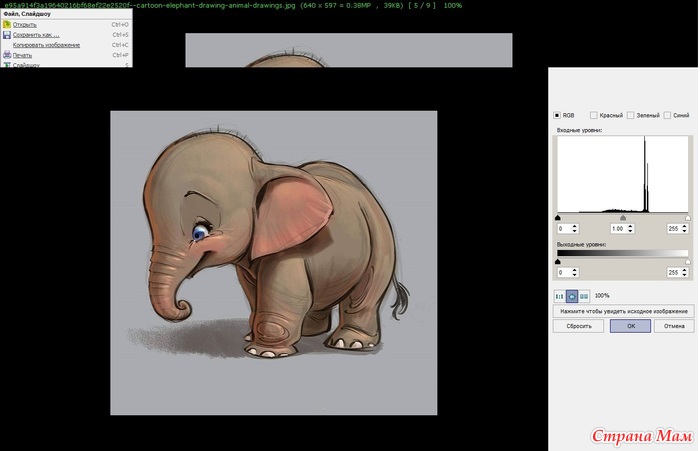Image resolution: width=700 pixels, height=451 pixels.
Task: Click the file name text in title bar
Action: 150,5
